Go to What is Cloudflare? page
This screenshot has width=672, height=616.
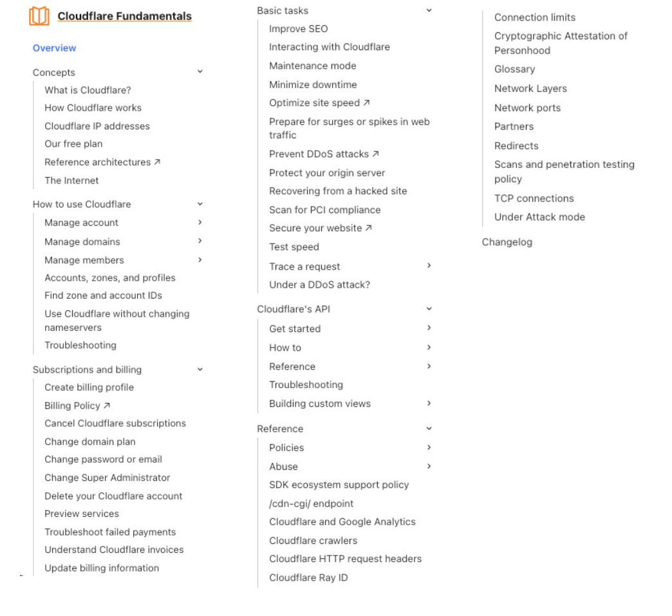click(x=88, y=90)
